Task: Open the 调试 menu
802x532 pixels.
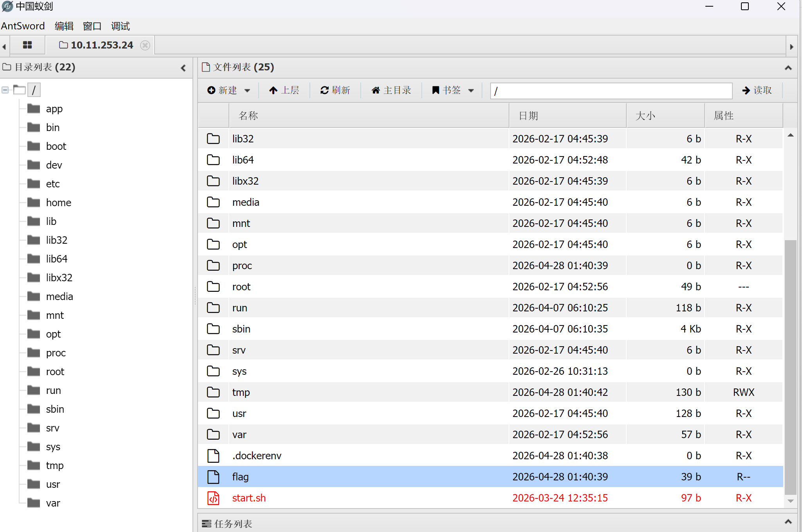Action: (x=120, y=26)
